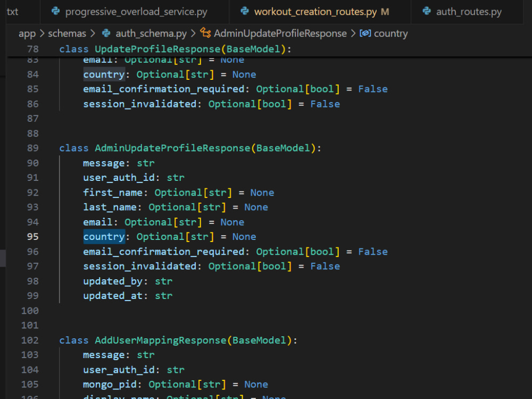532x399 pixels.
Task: Click BaseModel on line 89
Action: click(x=284, y=148)
